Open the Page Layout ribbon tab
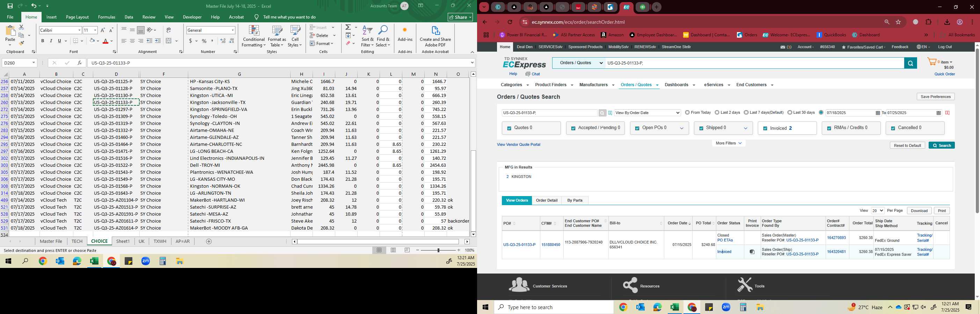Viewport: 980px width, 314px height. tap(77, 17)
